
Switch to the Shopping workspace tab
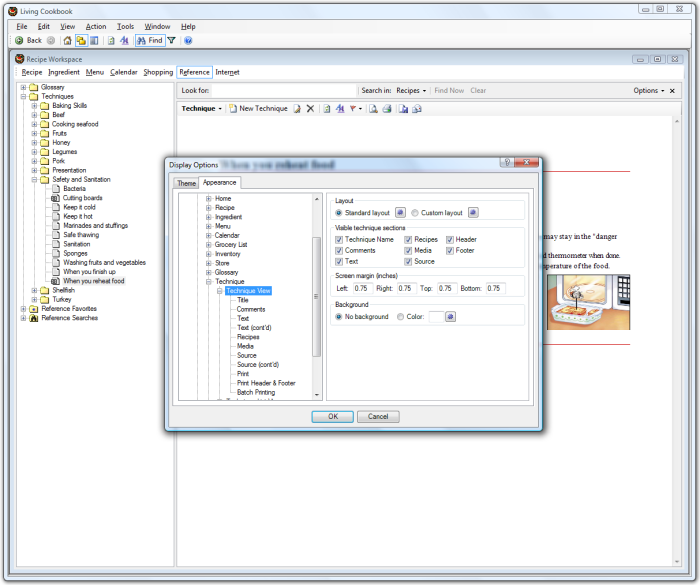(x=158, y=72)
